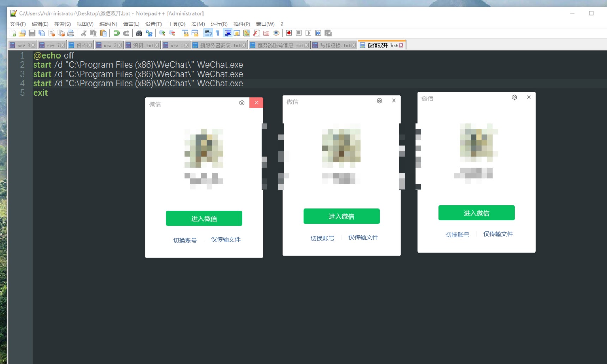Image resolution: width=607 pixels, height=364 pixels.
Task: Undo last edit with green arrow
Action: (116, 33)
